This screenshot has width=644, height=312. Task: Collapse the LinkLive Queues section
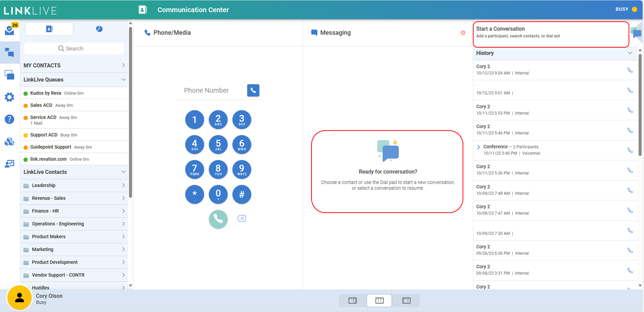(123, 80)
